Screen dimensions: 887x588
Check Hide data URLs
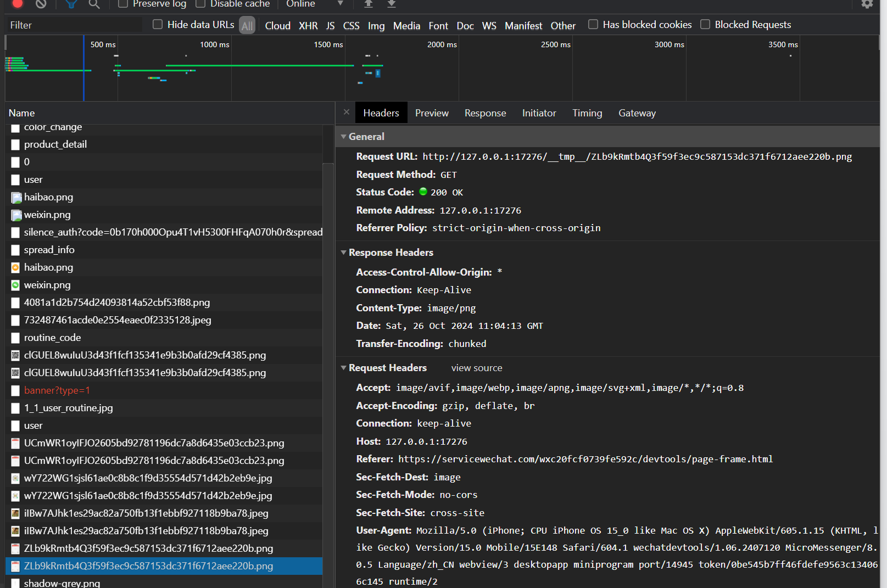[x=158, y=24]
